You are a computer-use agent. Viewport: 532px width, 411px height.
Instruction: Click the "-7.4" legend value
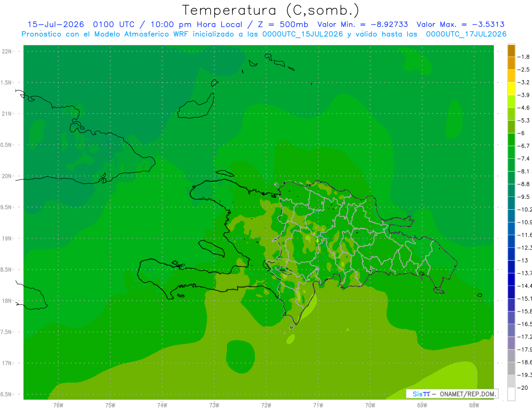(524, 159)
